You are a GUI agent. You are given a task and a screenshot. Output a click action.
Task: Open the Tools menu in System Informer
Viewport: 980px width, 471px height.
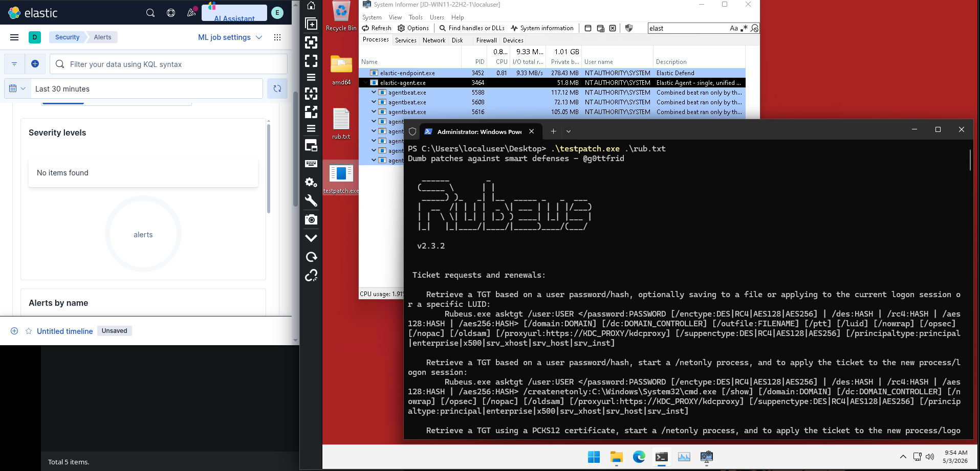(416, 17)
